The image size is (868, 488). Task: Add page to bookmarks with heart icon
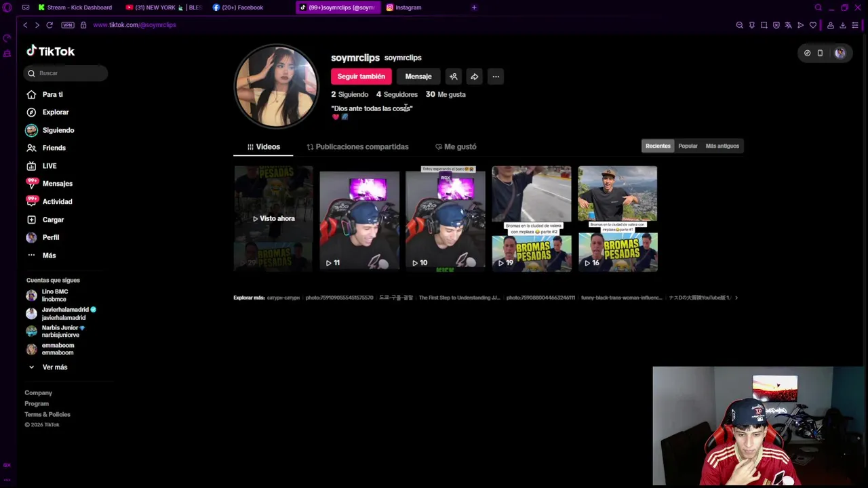813,25
